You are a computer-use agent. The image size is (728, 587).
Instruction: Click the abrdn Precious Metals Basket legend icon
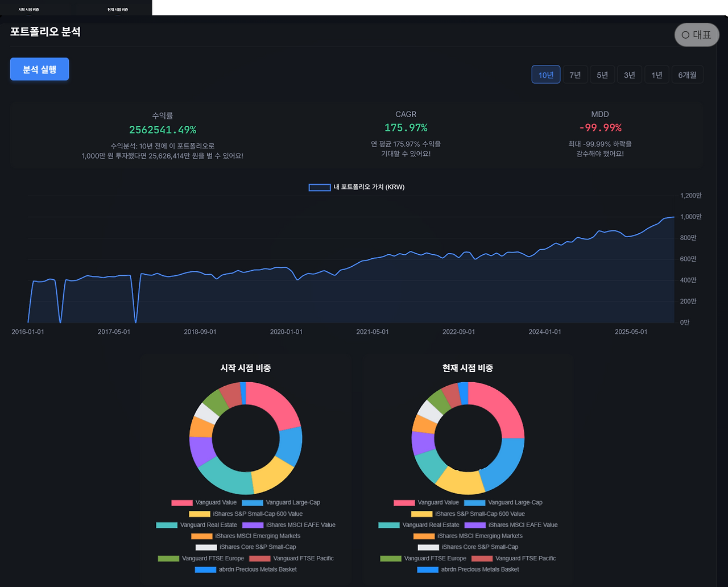click(x=205, y=569)
